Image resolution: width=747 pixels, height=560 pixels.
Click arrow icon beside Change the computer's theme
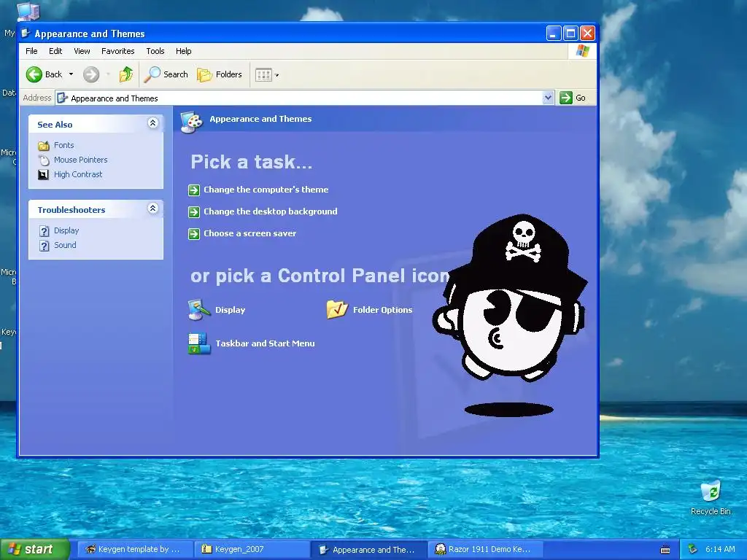[x=194, y=190]
